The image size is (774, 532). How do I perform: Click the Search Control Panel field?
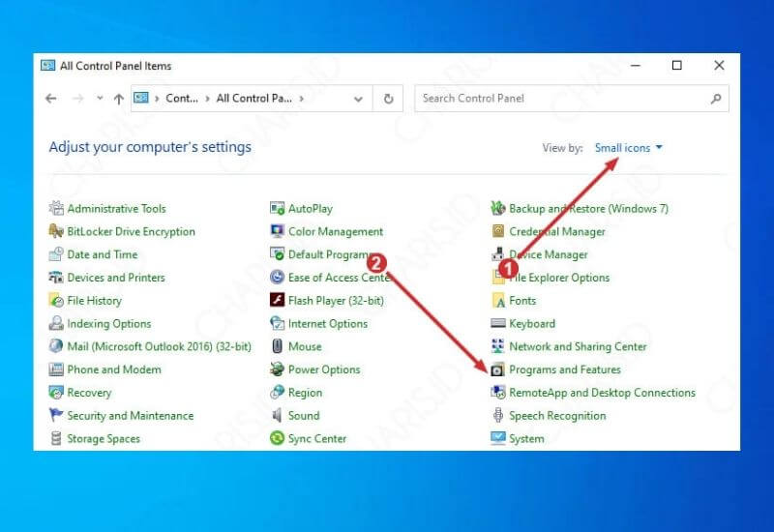[561, 99]
